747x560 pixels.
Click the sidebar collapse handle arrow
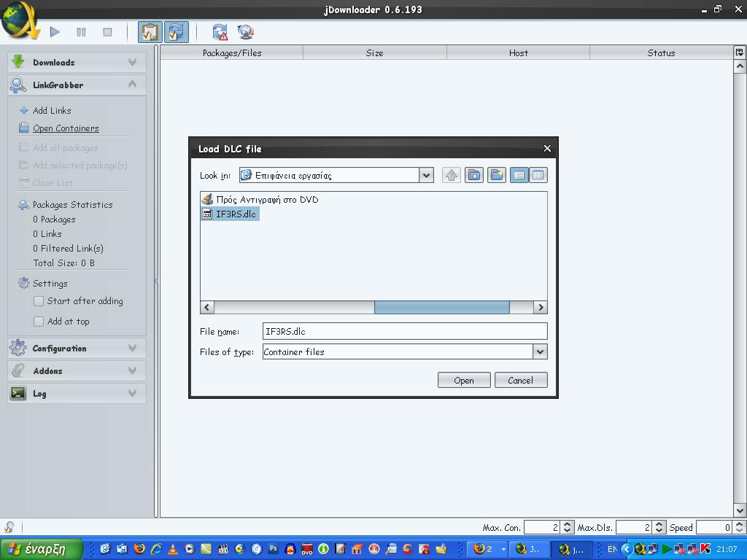point(156,281)
